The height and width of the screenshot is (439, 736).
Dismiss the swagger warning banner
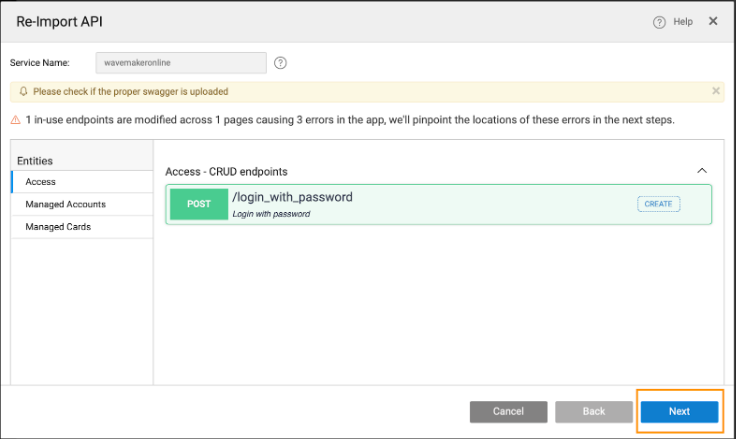coord(715,91)
